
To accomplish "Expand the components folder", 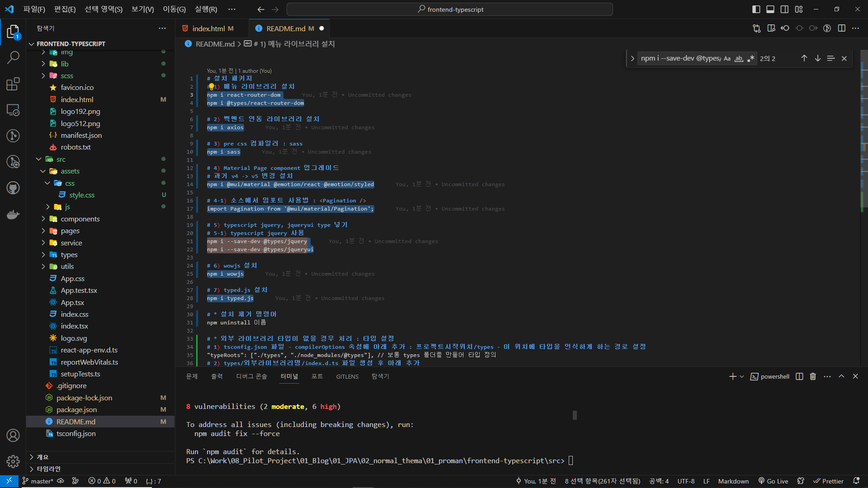I will (x=80, y=219).
